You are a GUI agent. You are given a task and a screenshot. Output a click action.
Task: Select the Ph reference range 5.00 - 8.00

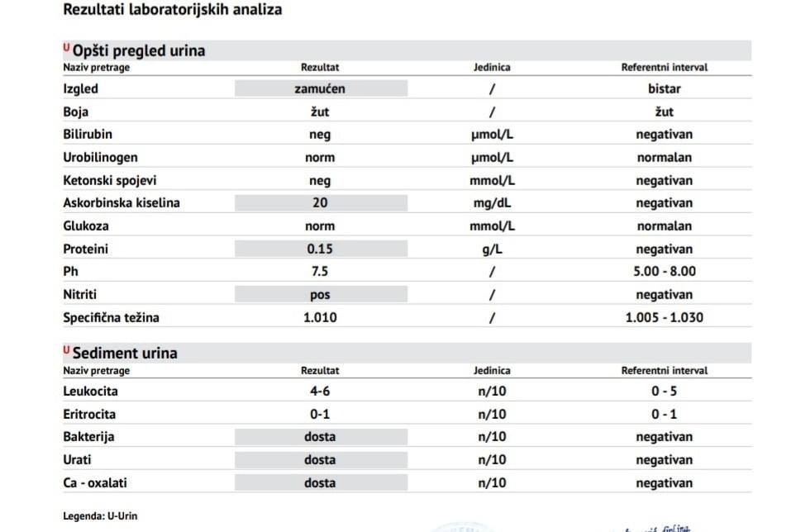[665, 271]
